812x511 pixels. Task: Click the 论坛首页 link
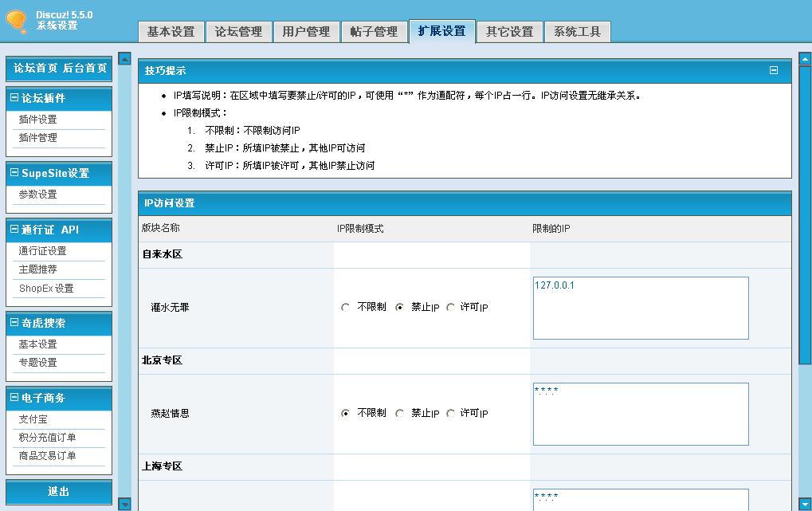pos(35,68)
